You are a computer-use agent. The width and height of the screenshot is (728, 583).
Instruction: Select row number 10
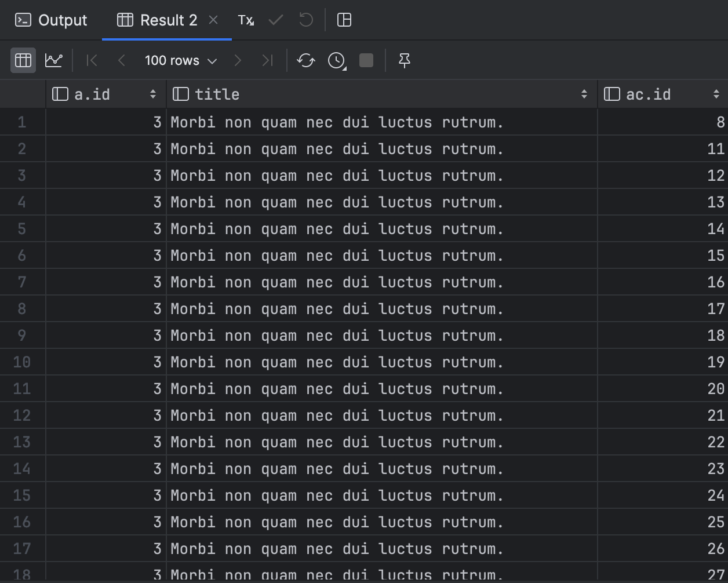click(x=22, y=362)
